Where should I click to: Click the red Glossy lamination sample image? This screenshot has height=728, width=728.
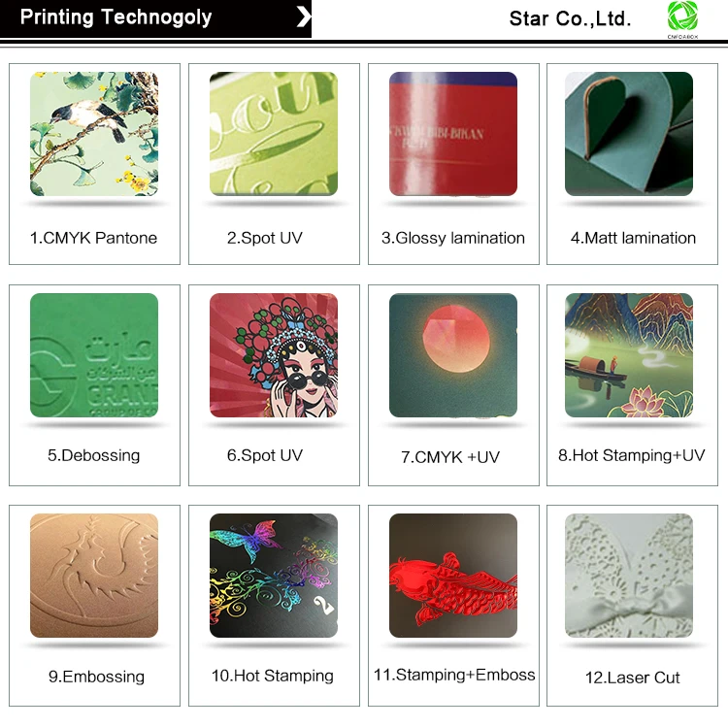click(453, 134)
